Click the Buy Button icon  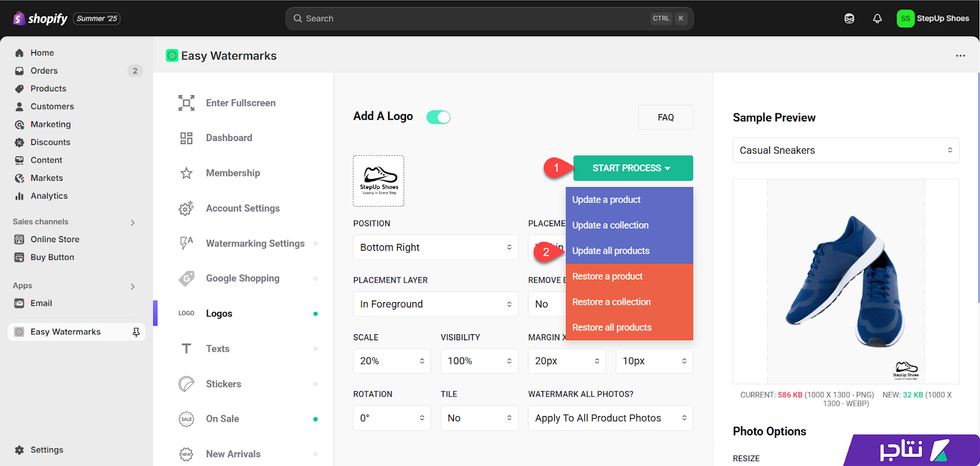[x=20, y=258]
